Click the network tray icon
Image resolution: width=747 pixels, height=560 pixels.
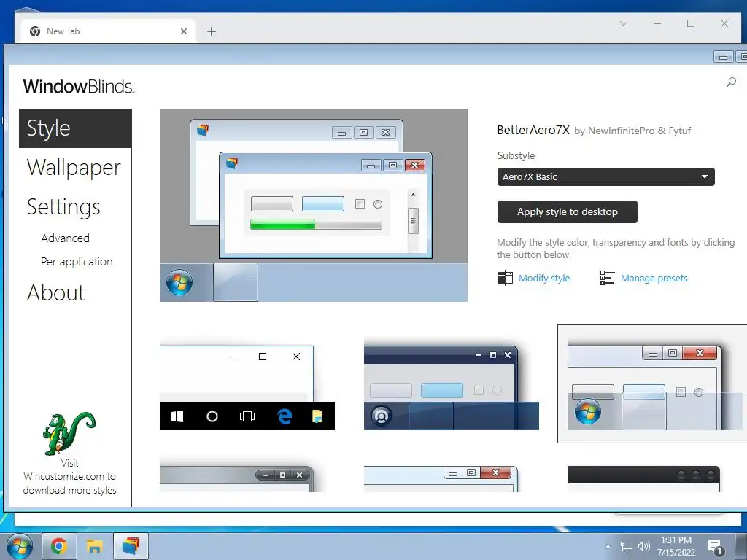pos(626,546)
